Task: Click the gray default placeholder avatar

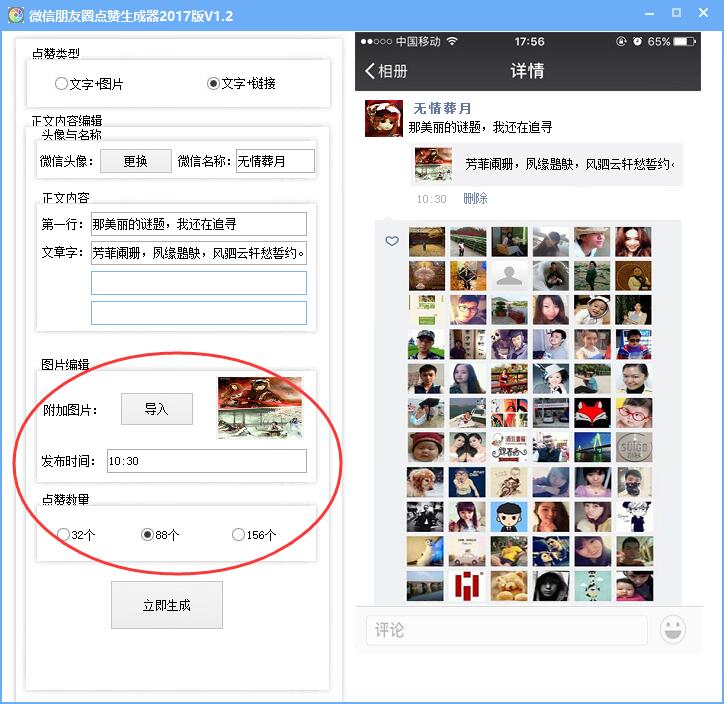Action: point(510,276)
